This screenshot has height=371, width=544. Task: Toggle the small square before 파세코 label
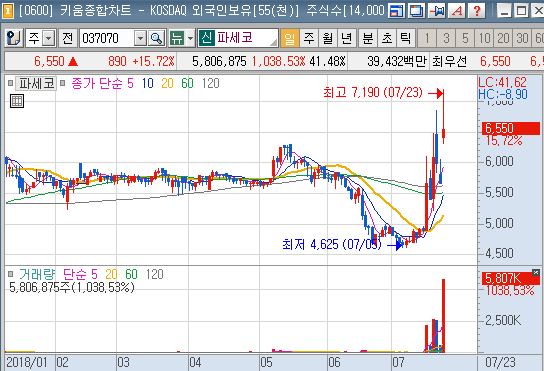[x=10, y=83]
